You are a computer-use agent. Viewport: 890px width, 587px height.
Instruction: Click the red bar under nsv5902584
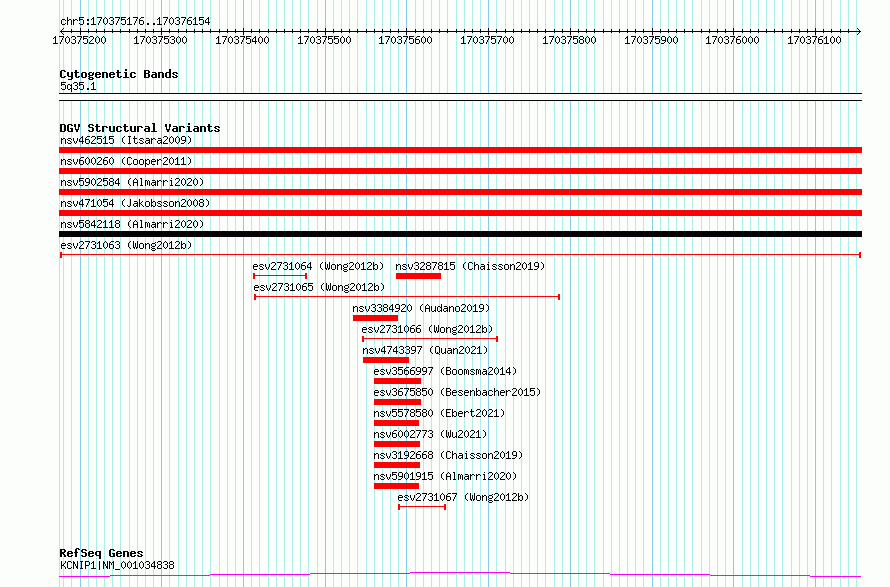point(460,192)
